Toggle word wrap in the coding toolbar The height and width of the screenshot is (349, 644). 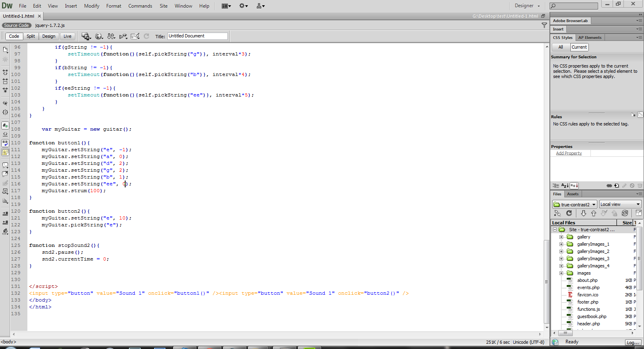tap(5, 143)
